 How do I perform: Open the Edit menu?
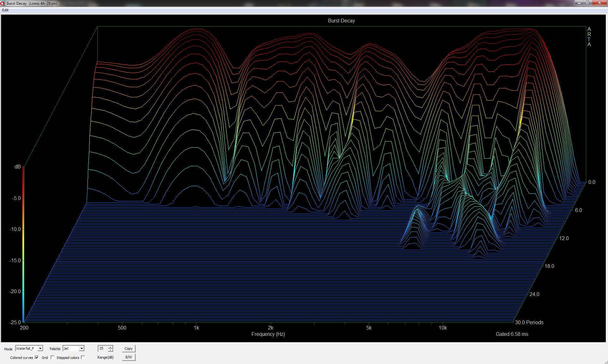pyautogui.click(x=5, y=10)
